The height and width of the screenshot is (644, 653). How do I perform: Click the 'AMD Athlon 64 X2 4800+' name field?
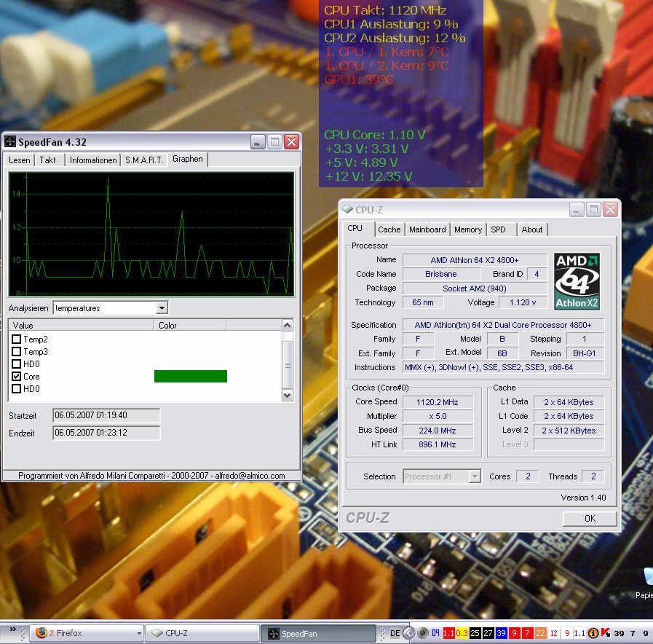(x=475, y=260)
